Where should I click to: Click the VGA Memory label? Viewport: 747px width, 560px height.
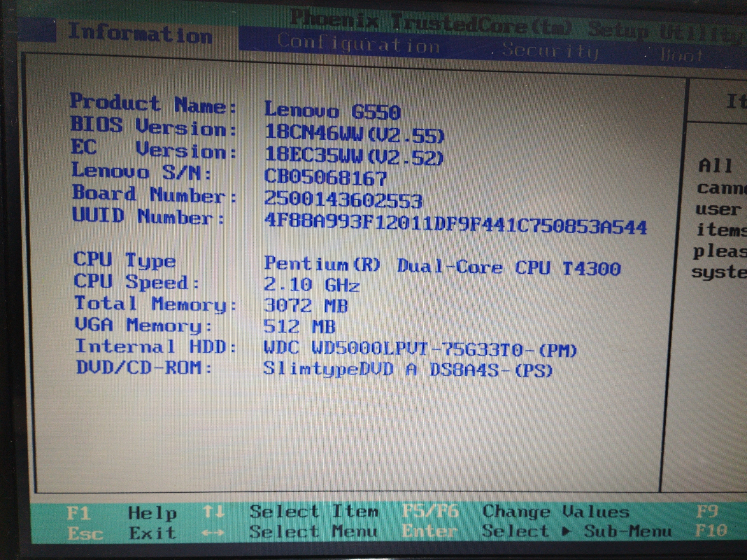[x=144, y=325]
